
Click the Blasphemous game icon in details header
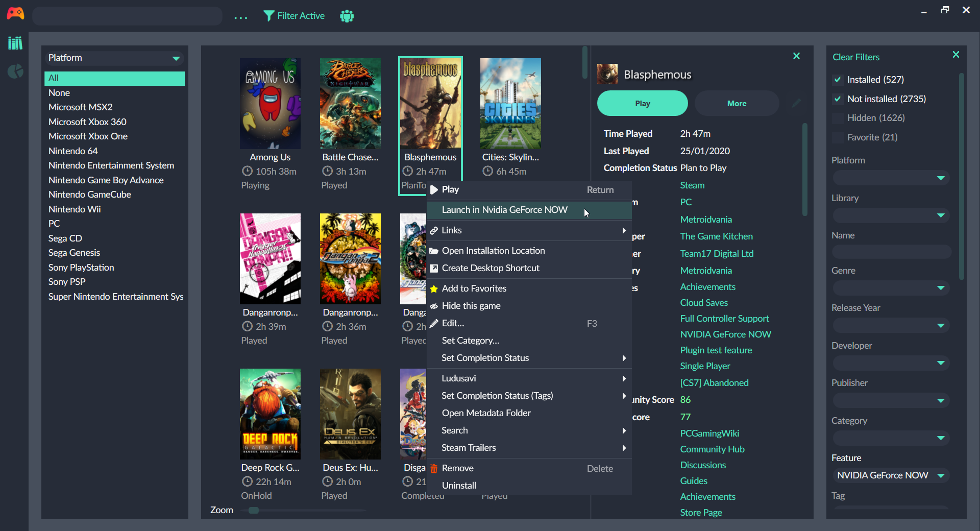607,75
